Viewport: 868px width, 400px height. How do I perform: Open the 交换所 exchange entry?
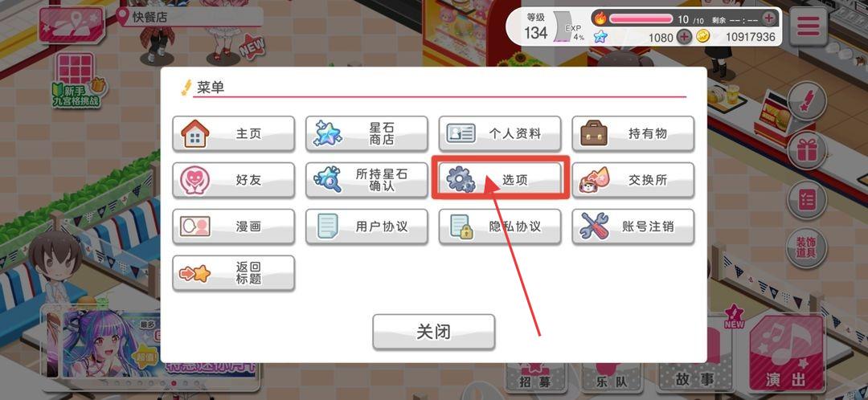(x=633, y=180)
